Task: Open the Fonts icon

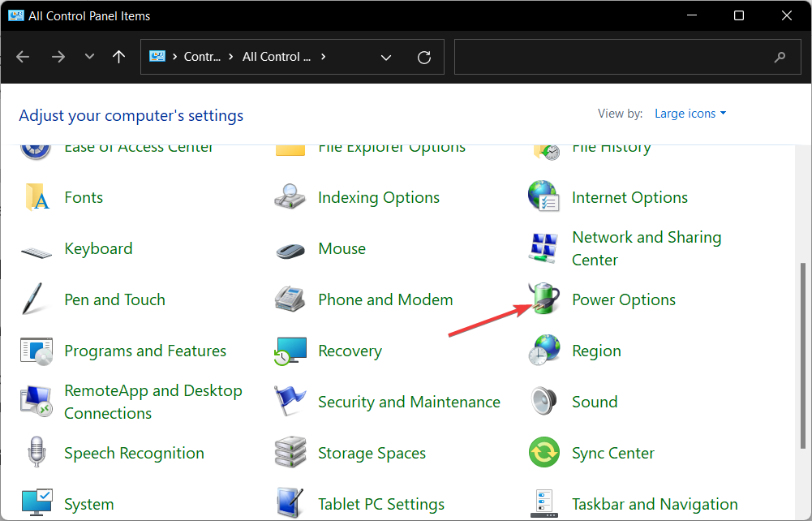Action: pos(37,197)
